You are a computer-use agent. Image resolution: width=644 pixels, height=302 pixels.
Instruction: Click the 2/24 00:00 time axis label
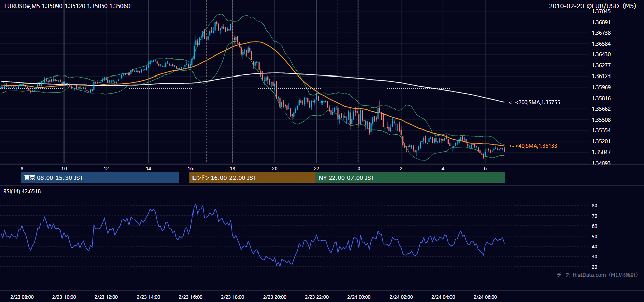click(358, 297)
